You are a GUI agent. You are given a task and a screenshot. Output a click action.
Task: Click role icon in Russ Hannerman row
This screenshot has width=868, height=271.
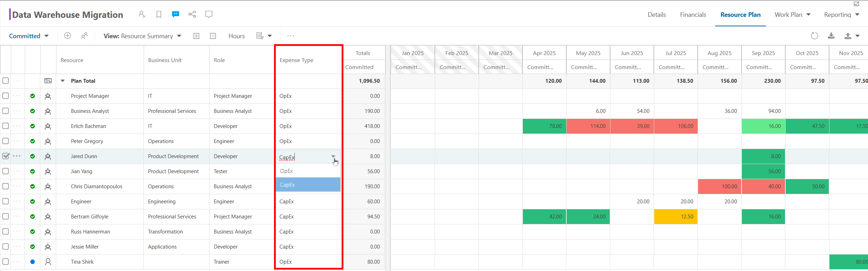48,231
